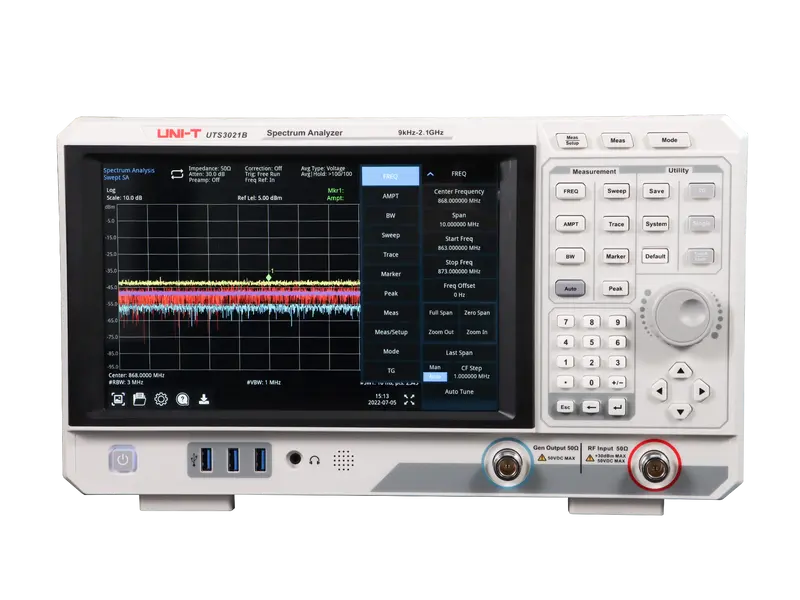Select AMPT in the on-screen menu

pyautogui.click(x=390, y=196)
